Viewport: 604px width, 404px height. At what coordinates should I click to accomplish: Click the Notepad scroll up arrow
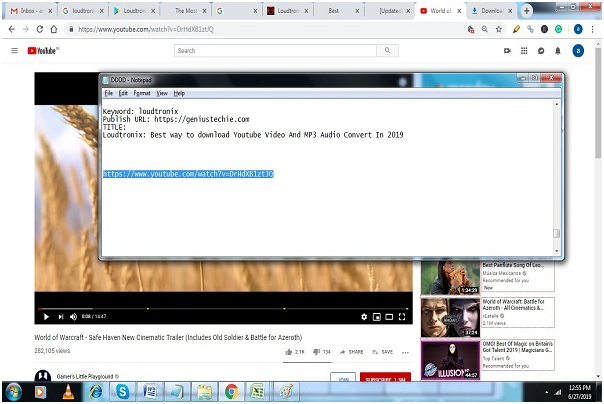(557, 104)
